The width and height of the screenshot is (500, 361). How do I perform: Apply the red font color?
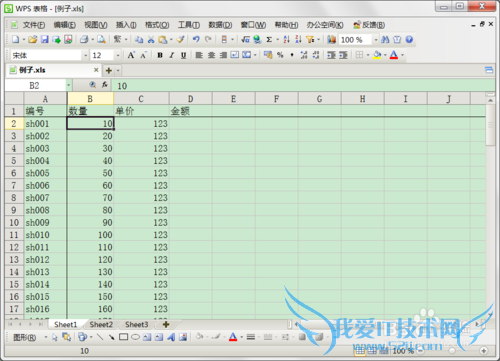(394, 55)
